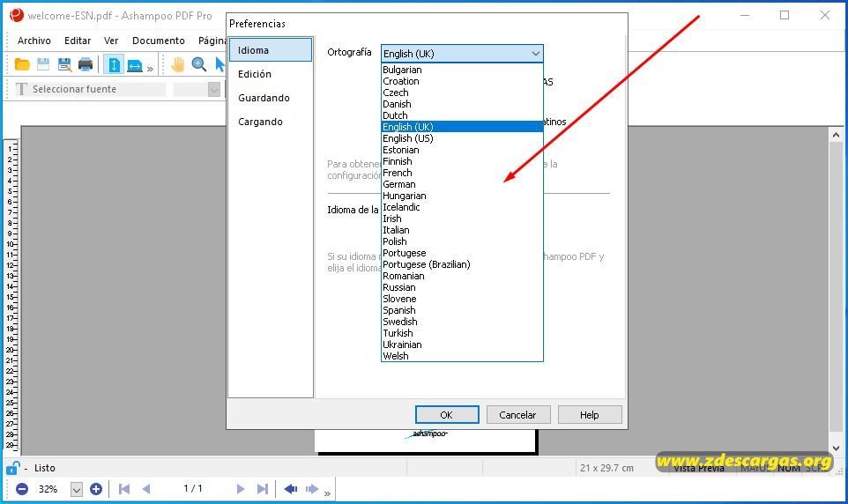Choose Estonian from the list

click(x=462, y=150)
